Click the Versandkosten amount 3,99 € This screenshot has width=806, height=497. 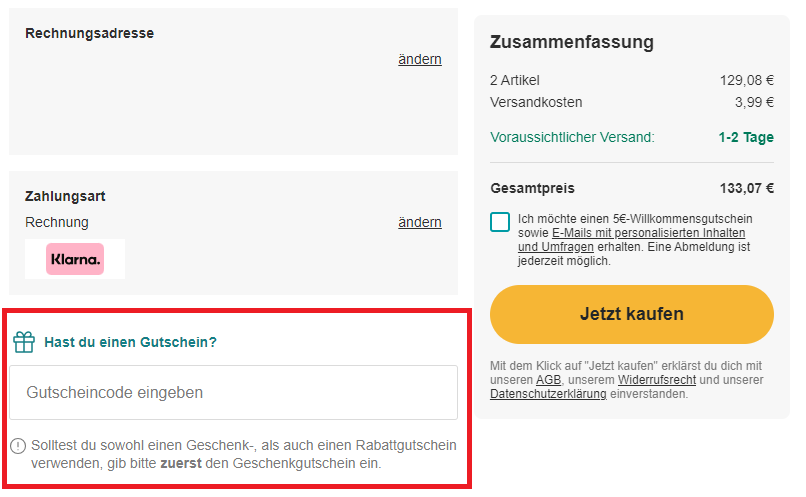point(754,102)
